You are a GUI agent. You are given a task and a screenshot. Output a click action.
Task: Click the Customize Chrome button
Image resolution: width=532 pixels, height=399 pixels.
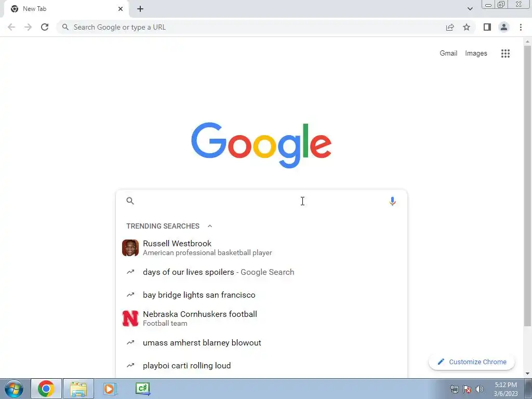tap(472, 362)
